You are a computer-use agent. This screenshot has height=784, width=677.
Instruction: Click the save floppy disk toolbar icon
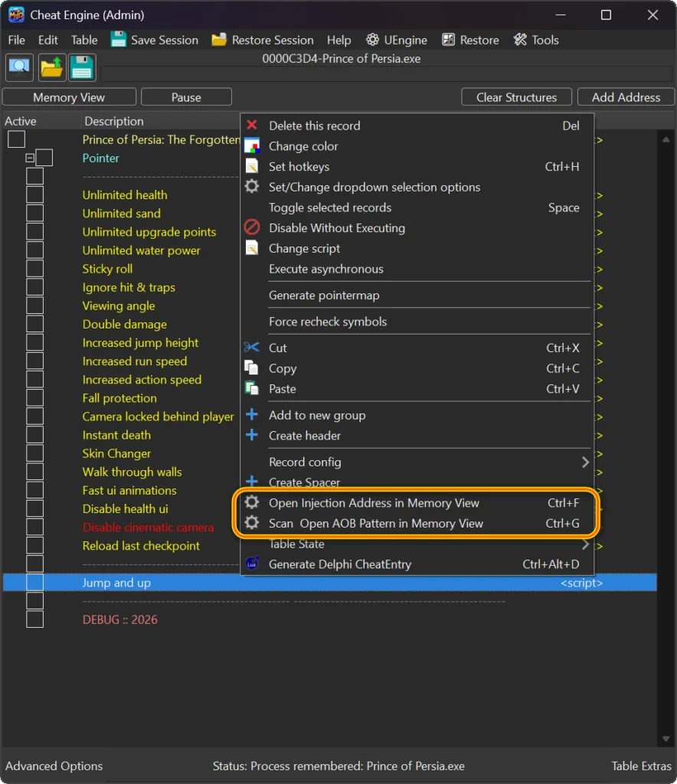[82, 67]
